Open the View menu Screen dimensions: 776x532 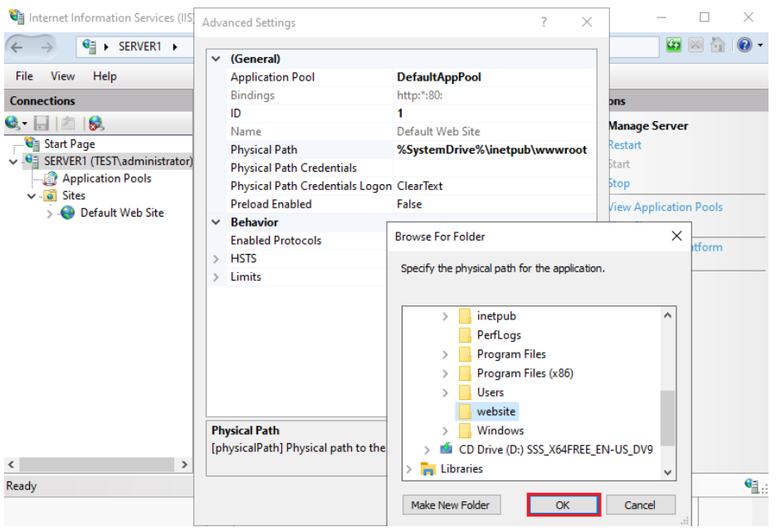[x=62, y=76]
